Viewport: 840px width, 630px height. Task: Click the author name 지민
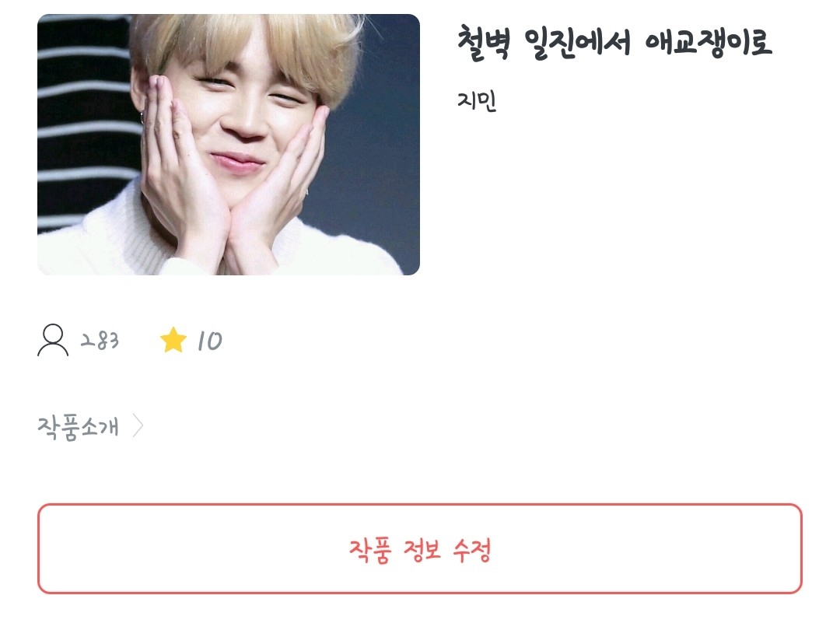[x=477, y=100]
